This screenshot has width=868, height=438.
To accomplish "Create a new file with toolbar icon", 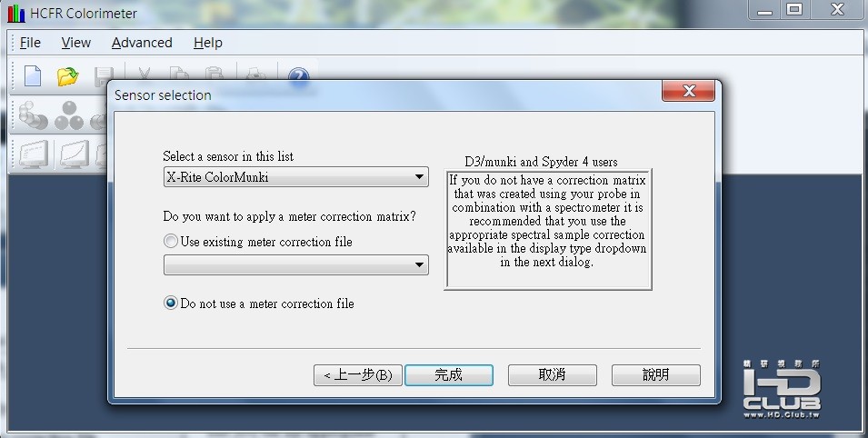I will pos(33,75).
